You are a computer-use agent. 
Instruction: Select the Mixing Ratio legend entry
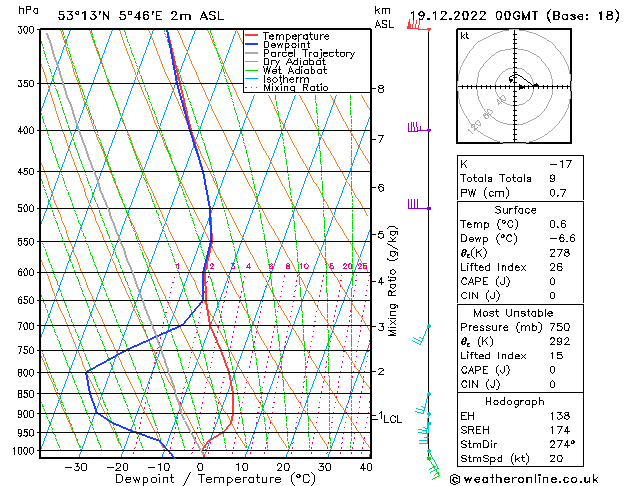[x=296, y=87]
